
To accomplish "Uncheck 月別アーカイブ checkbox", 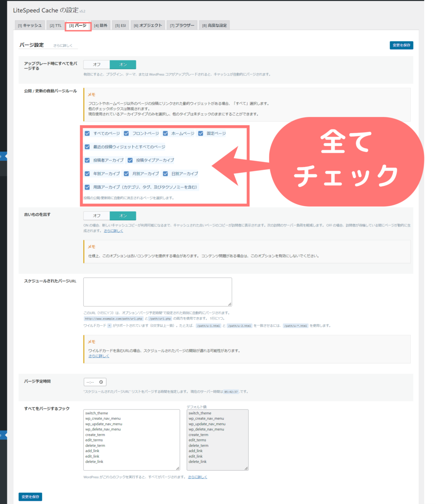I will pyautogui.click(x=126, y=173).
